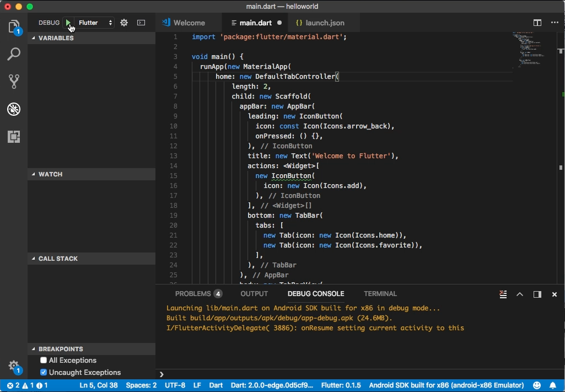Maximize the bottom panel with chevron

pos(520,294)
